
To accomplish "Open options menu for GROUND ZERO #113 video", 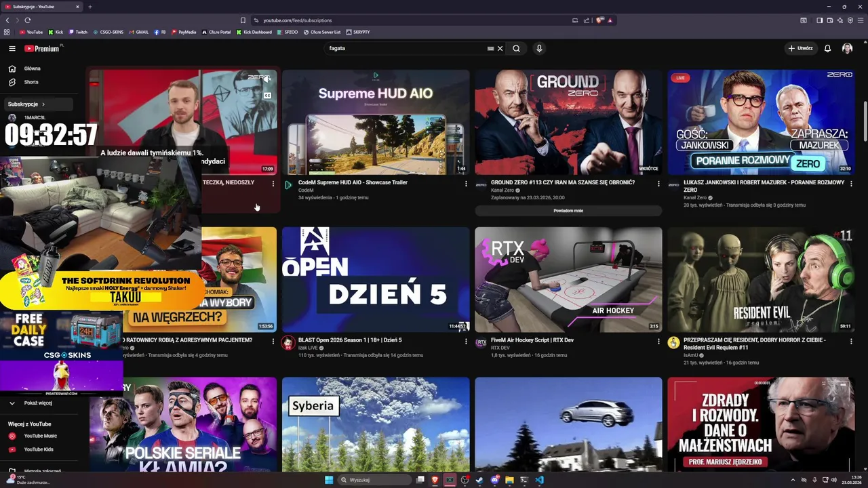I will click(658, 184).
